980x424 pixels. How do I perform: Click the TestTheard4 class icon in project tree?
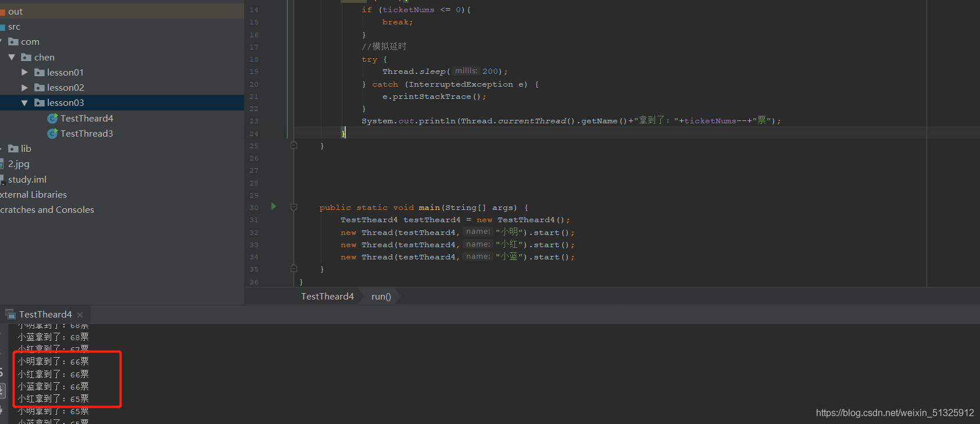click(x=52, y=119)
